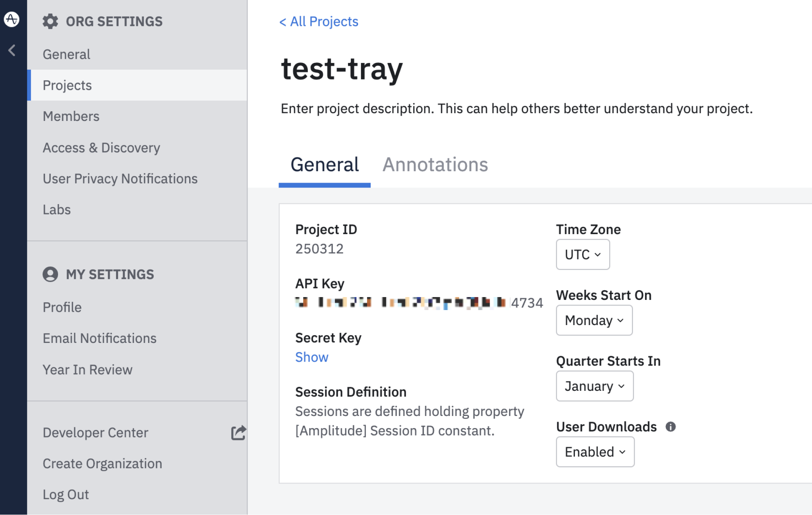Open Members in org settings
812x515 pixels.
[71, 116]
